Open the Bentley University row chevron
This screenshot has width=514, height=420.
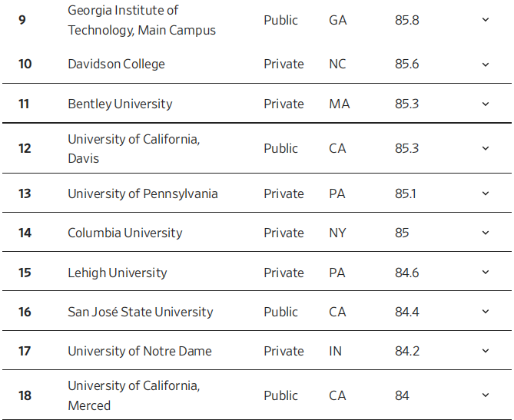[485, 104]
